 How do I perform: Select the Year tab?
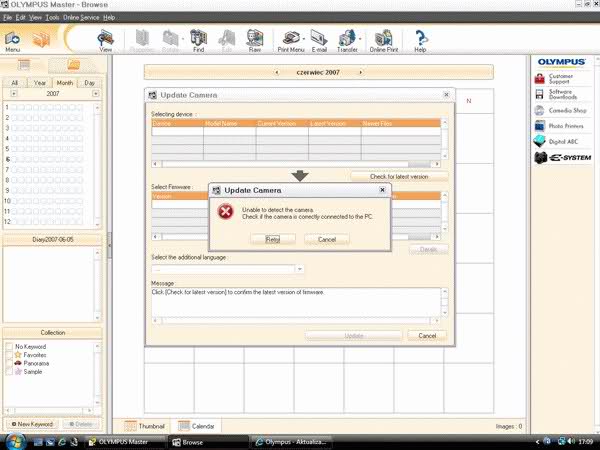(x=39, y=83)
